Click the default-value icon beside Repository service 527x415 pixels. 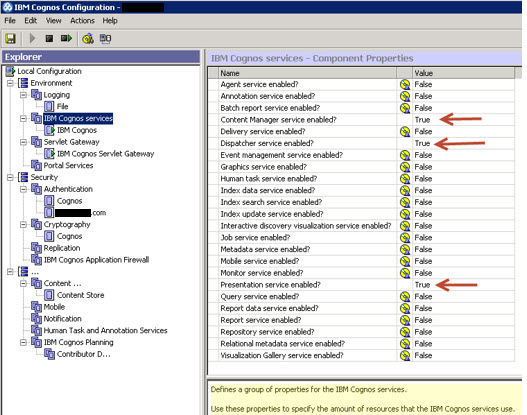tap(405, 332)
